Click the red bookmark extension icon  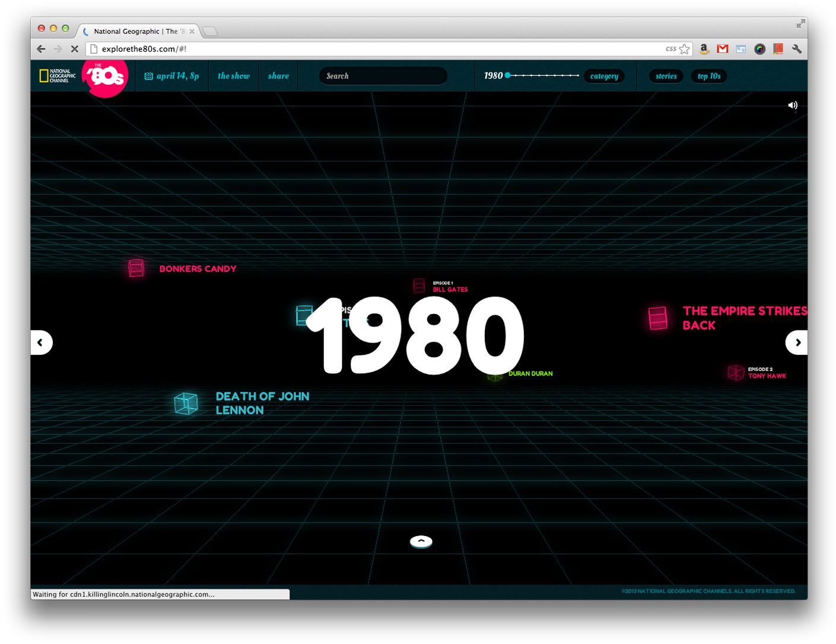778,49
